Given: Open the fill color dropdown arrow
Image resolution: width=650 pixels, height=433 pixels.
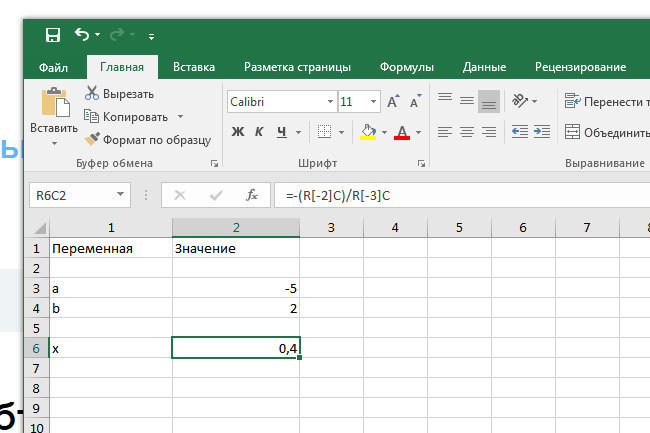Looking at the screenshot, I should 384,133.
